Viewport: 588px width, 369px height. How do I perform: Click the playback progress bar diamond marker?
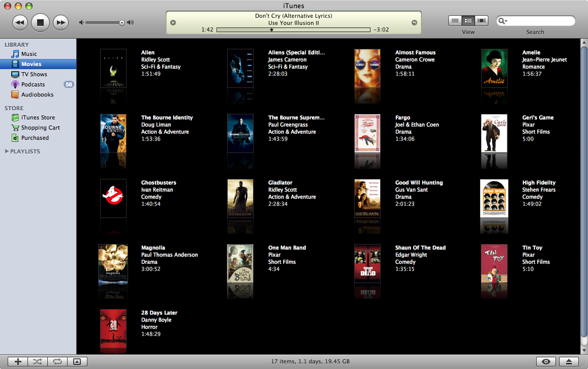271,29
